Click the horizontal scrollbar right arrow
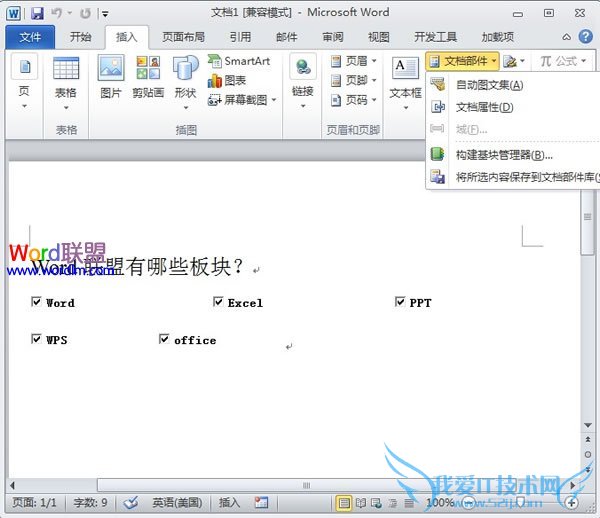Viewport: 600px width, 518px height. [572, 485]
